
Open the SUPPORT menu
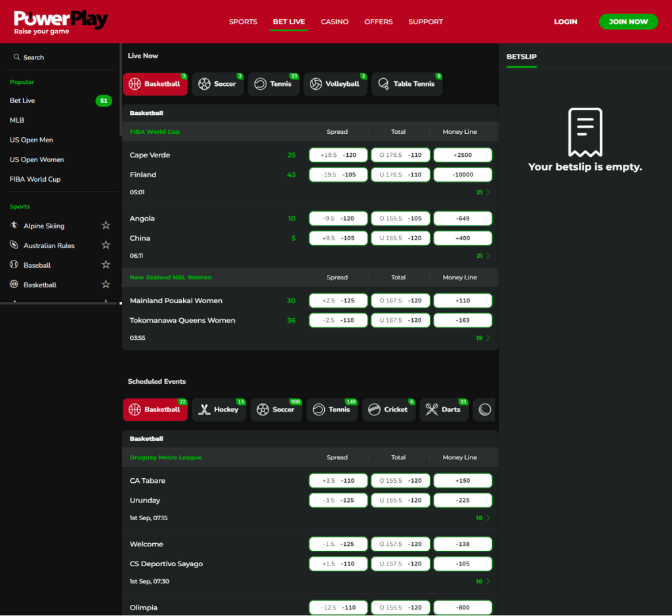click(425, 22)
